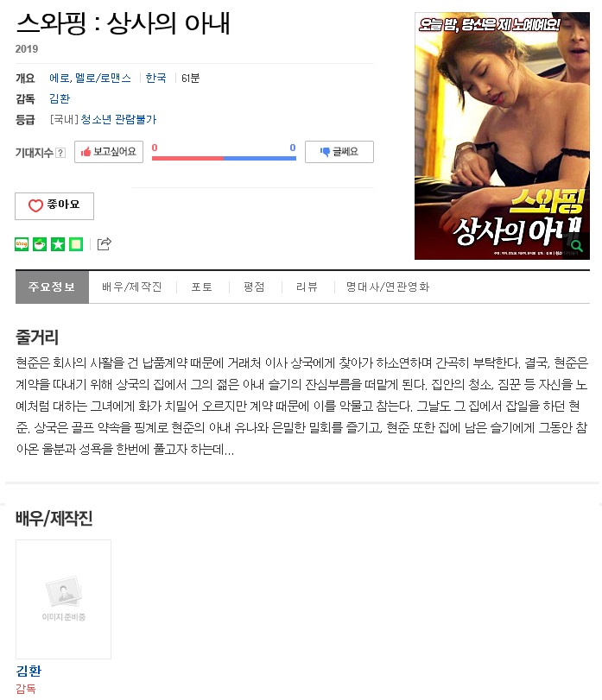The width and height of the screenshot is (602, 700).
Task: Click the Naver blog share icon
Action: click(22, 244)
